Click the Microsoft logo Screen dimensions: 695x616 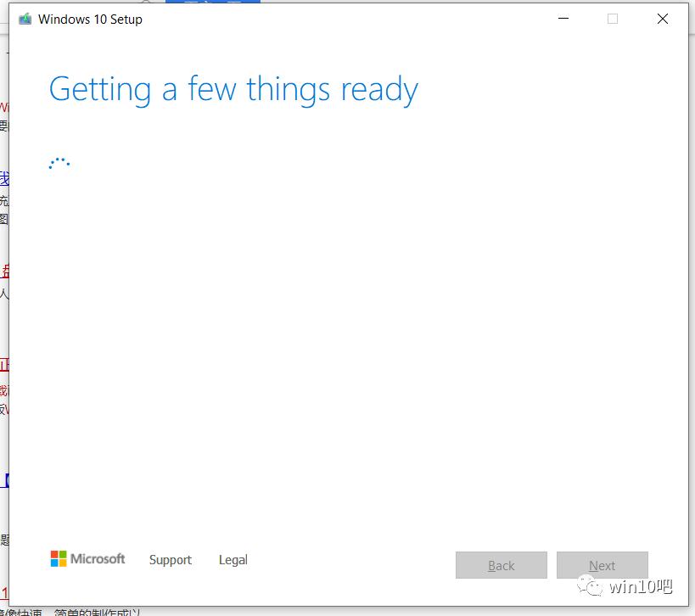coord(87,559)
